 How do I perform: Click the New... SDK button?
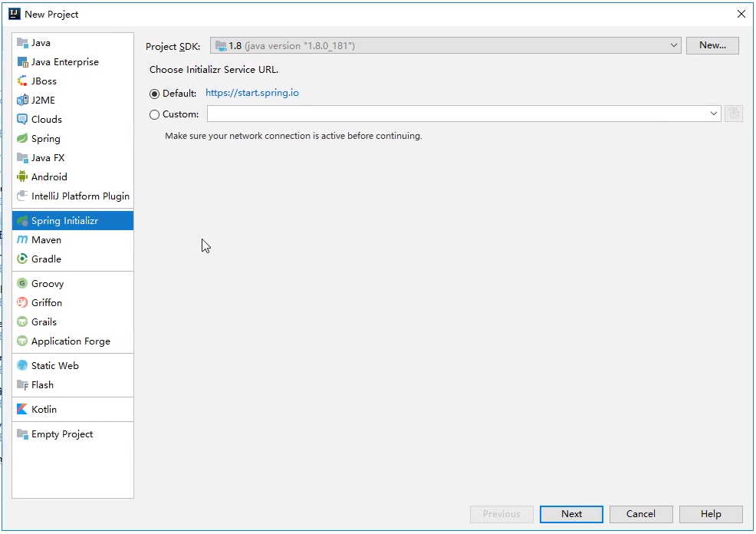[x=712, y=45]
